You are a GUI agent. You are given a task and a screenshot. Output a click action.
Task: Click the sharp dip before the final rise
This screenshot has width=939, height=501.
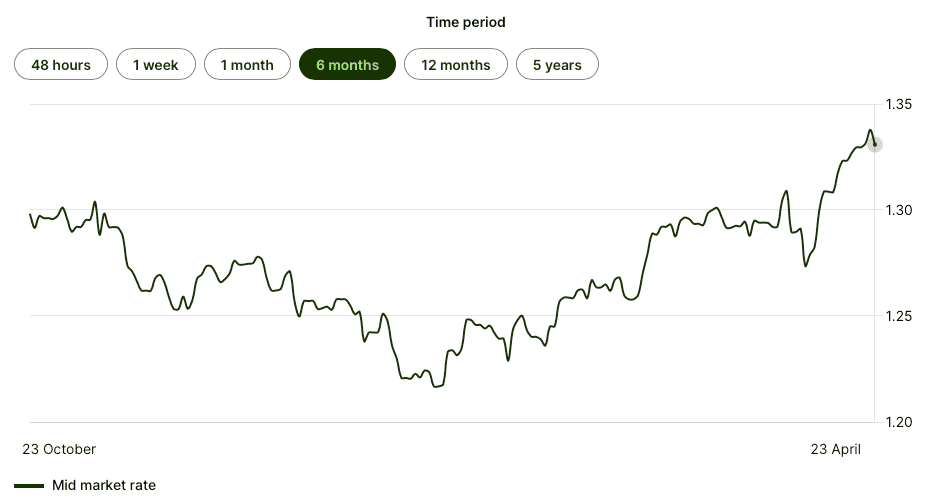pyautogui.click(x=805, y=266)
